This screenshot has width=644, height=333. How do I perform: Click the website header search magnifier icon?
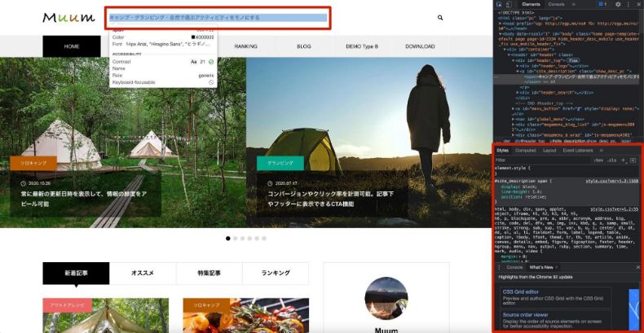[x=440, y=18]
